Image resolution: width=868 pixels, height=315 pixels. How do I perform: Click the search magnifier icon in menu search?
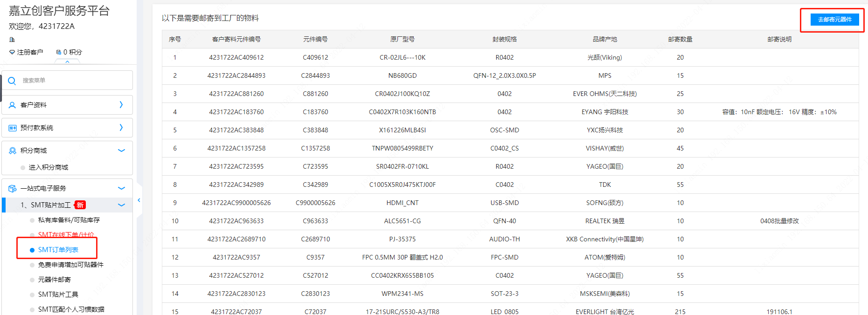click(12, 81)
